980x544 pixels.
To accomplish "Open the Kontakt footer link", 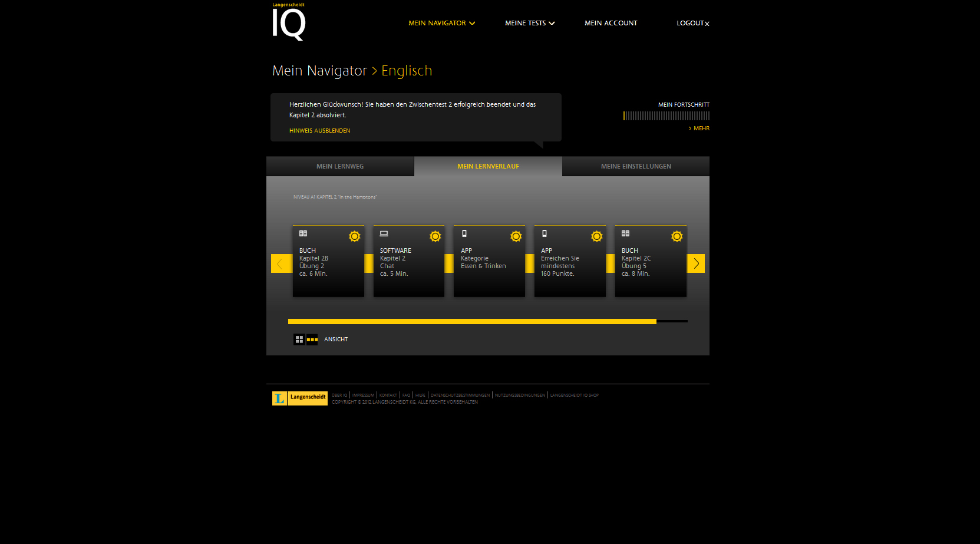I will (388, 395).
